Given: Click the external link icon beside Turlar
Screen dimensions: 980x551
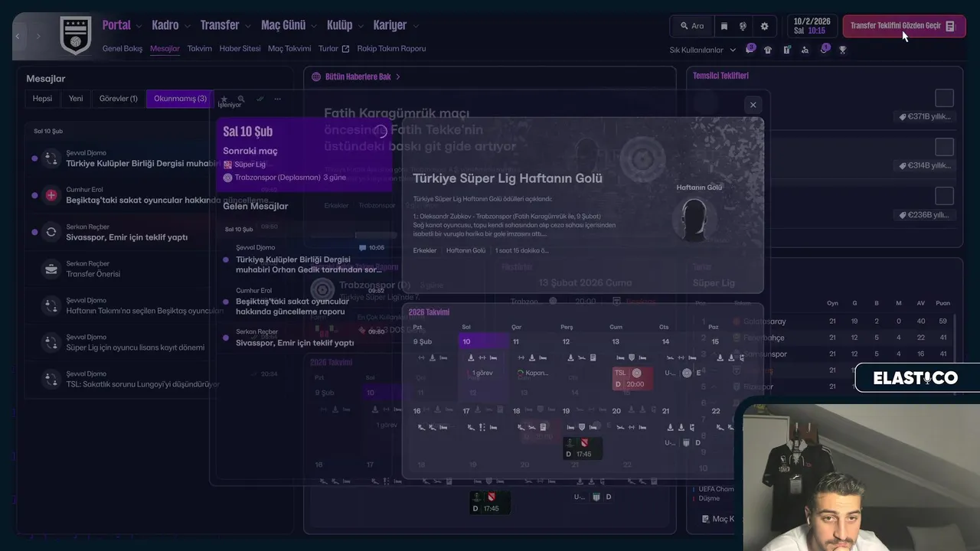Looking at the screenshot, I should coord(345,49).
